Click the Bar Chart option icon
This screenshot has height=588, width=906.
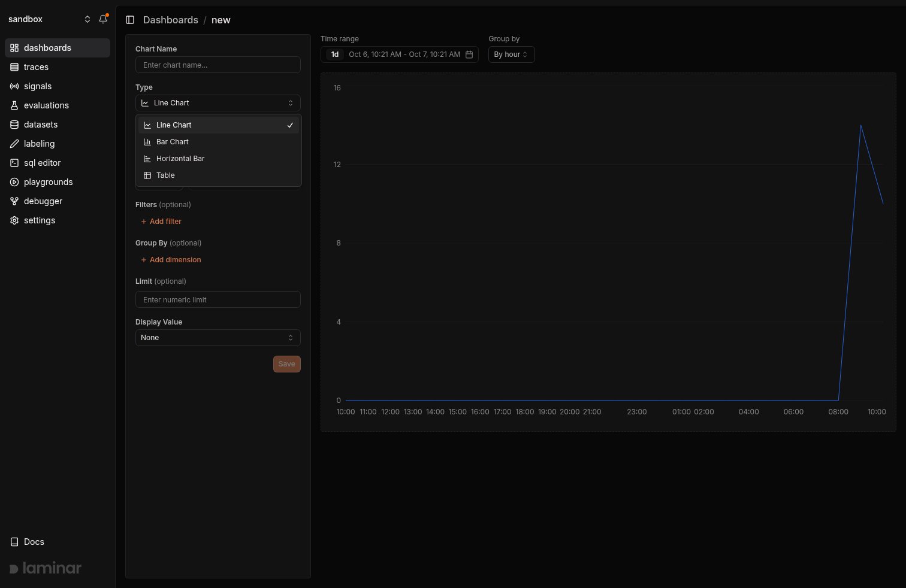[x=147, y=142]
